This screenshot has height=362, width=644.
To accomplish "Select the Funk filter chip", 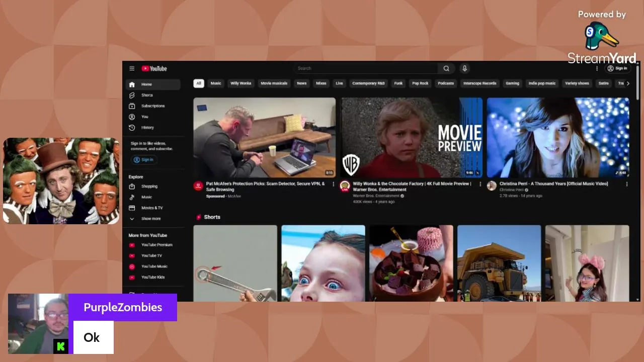I will pos(398,83).
